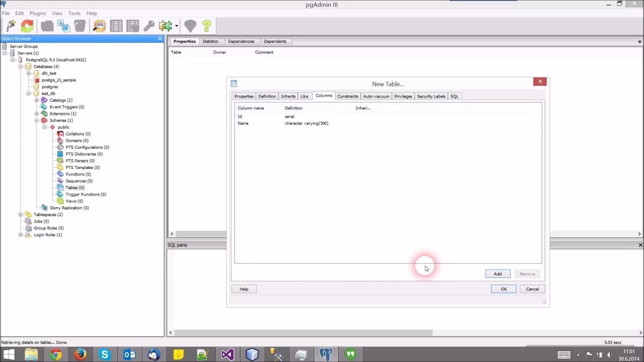Image resolution: width=644 pixels, height=362 pixels.
Task: Open Visual Studio from the taskbar
Action: (227, 354)
